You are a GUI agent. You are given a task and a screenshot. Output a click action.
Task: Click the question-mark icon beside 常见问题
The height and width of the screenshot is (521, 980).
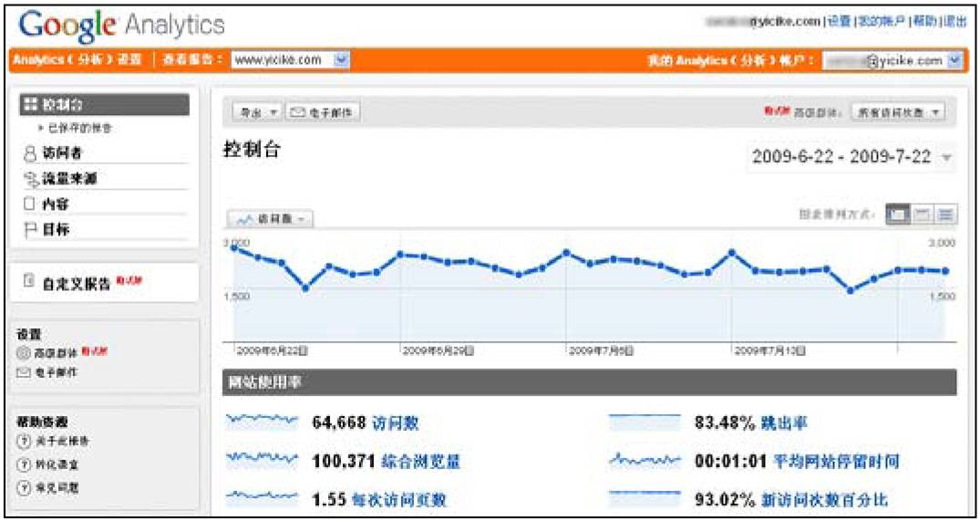pyautogui.click(x=24, y=487)
